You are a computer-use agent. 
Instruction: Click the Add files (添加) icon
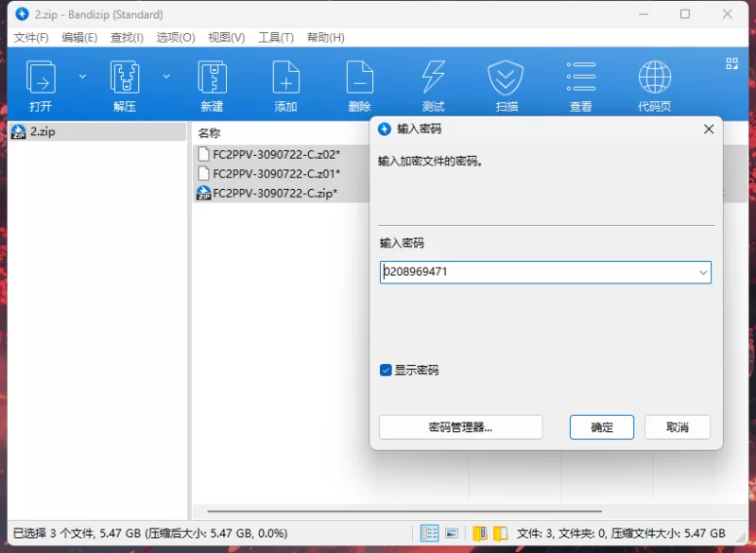point(285,84)
